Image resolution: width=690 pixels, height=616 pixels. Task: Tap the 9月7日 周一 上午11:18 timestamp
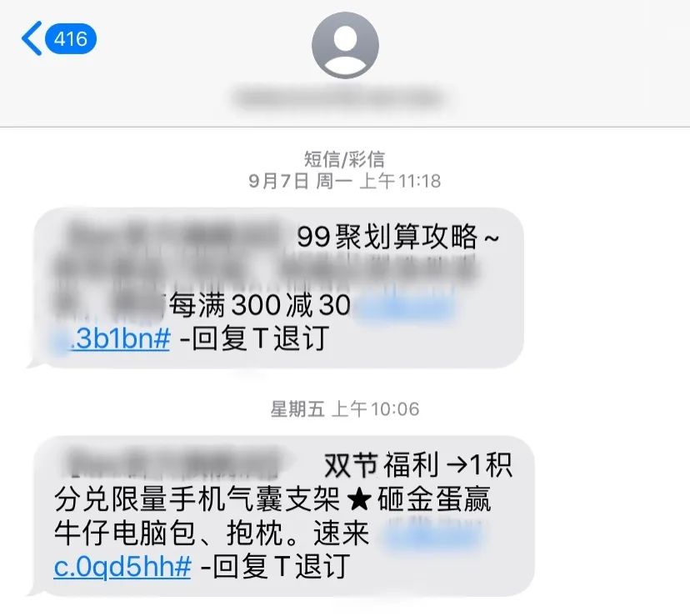coord(344,181)
